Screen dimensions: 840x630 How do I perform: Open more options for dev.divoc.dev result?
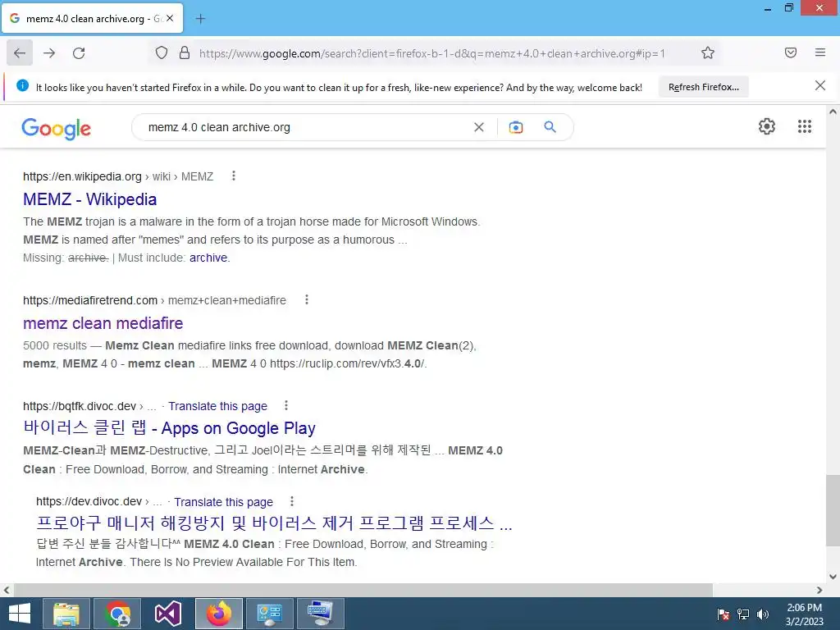click(292, 501)
